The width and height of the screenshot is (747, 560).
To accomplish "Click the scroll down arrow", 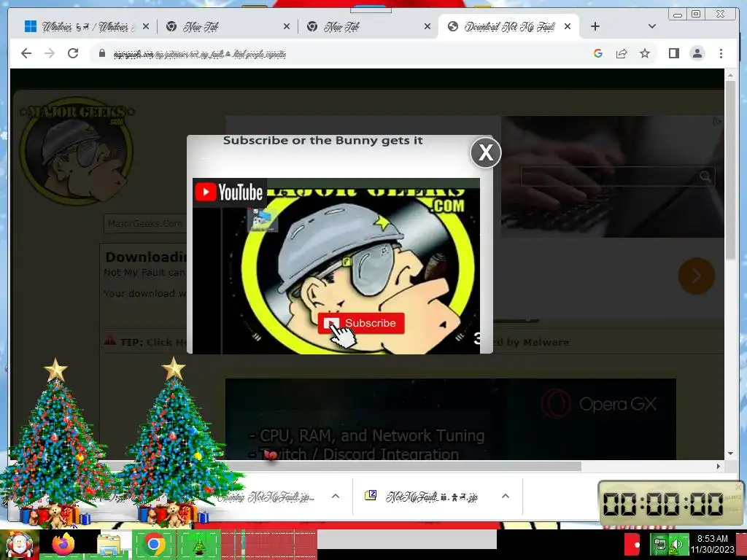I will tap(730, 454).
